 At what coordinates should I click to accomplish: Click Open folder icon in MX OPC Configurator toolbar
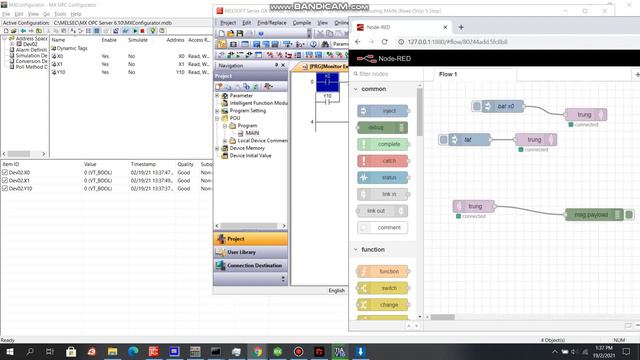pos(13,31)
